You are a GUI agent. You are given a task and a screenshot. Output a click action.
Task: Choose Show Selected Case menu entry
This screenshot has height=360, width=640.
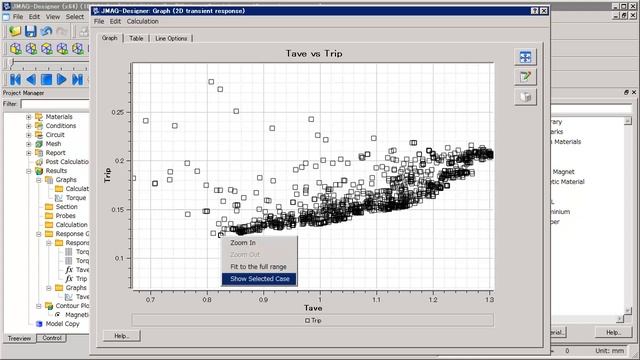point(259,279)
